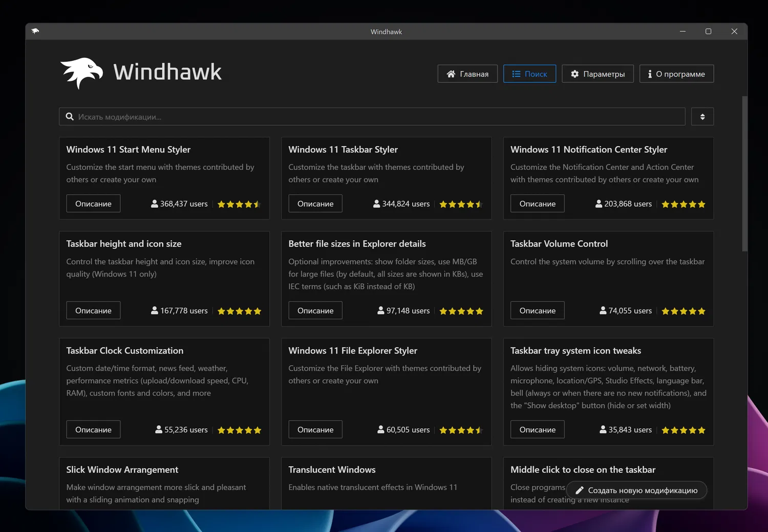Select the "Windows 11 File Explorer Styler" title
768x532 pixels.
[x=353, y=351]
